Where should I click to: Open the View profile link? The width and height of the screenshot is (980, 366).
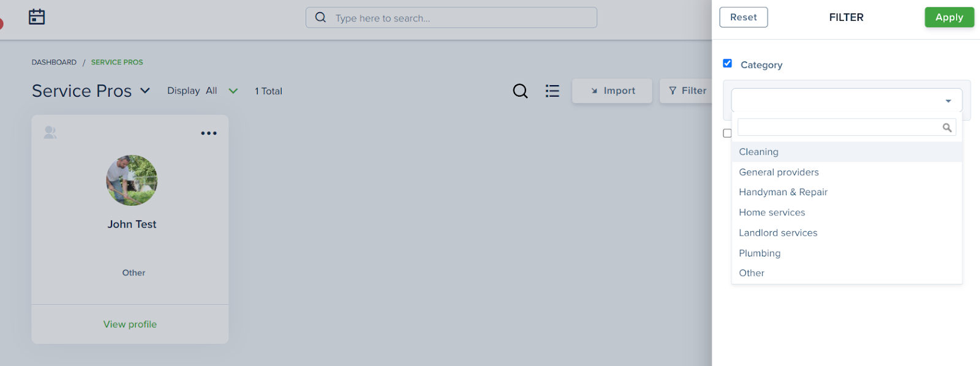pos(130,324)
